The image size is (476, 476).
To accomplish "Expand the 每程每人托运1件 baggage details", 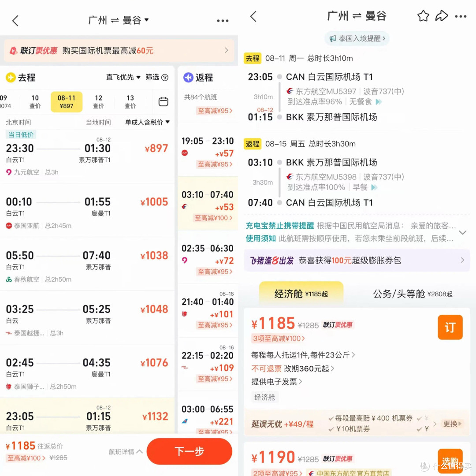I will click(303, 355).
